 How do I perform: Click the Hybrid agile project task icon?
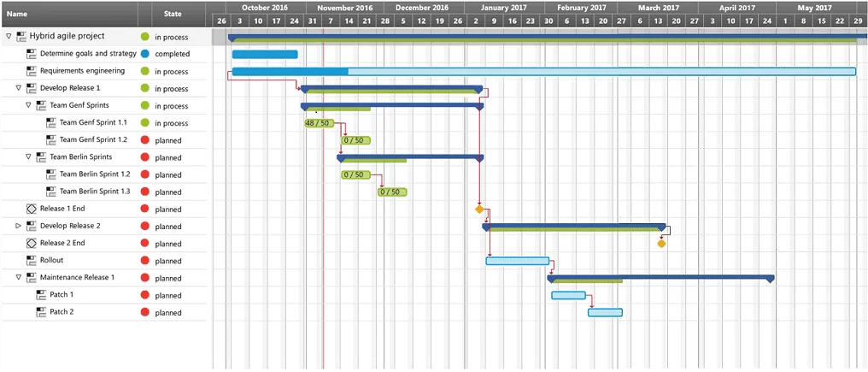click(21, 37)
